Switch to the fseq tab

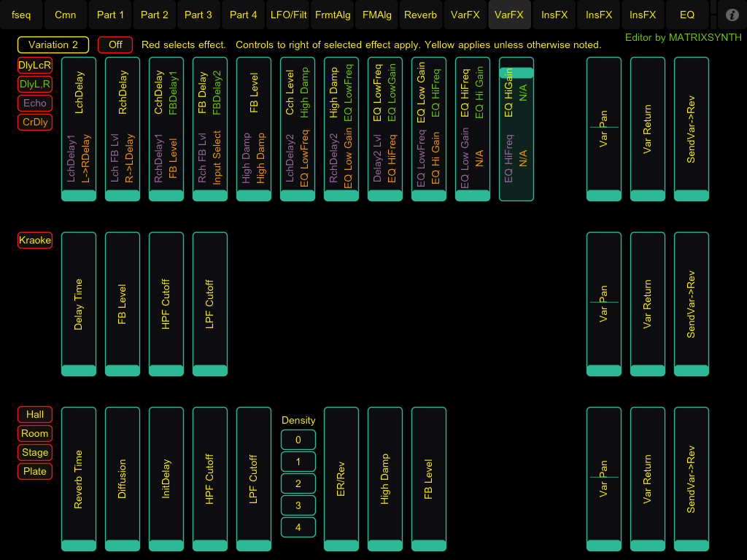point(21,15)
